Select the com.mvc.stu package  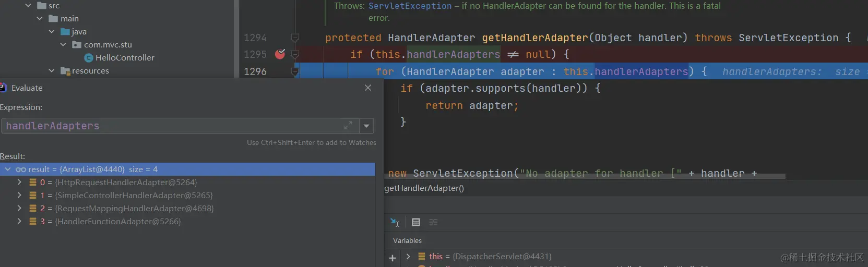pyautogui.click(x=108, y=44)
